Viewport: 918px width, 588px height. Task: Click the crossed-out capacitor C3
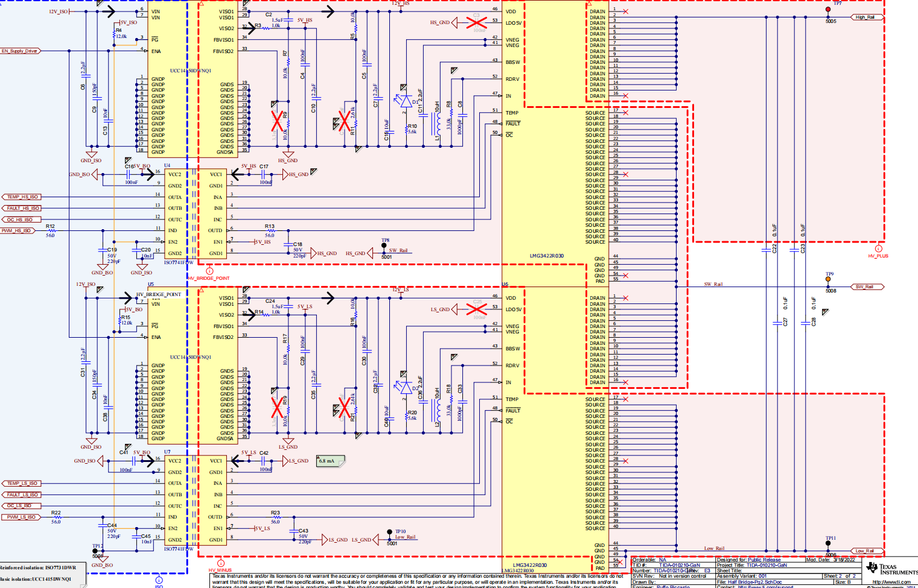pos(477,23)
